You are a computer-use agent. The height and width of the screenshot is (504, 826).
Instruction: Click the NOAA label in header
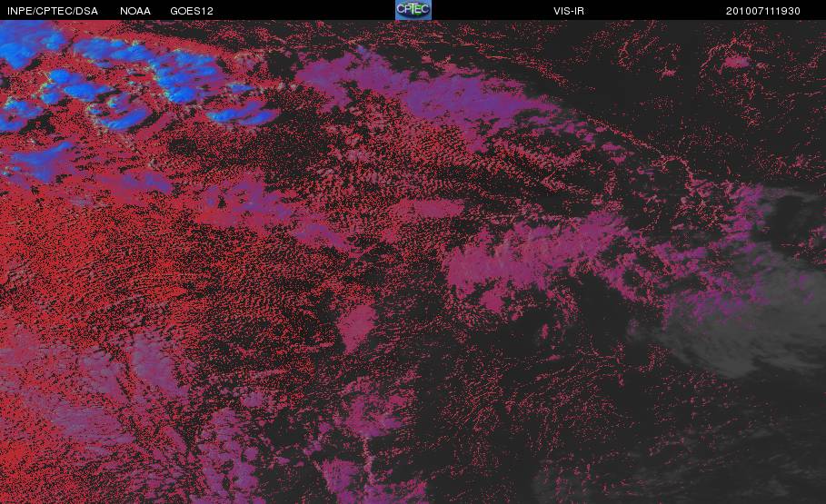tap(135, 11)
